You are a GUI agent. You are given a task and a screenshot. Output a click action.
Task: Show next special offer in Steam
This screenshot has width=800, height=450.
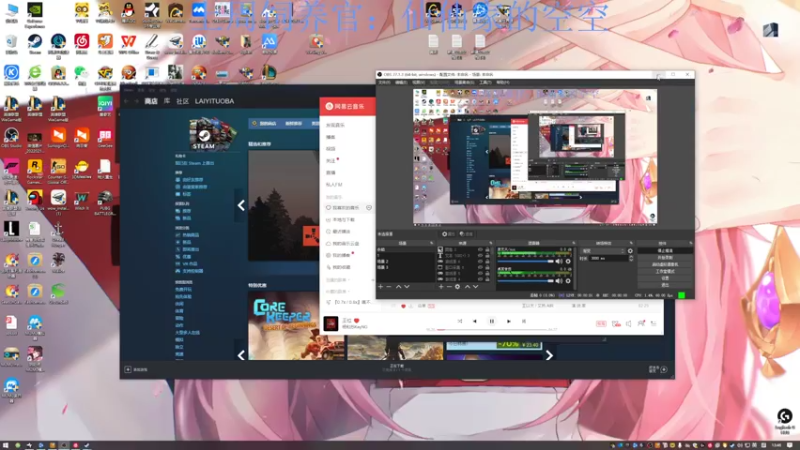click(549, 355)
